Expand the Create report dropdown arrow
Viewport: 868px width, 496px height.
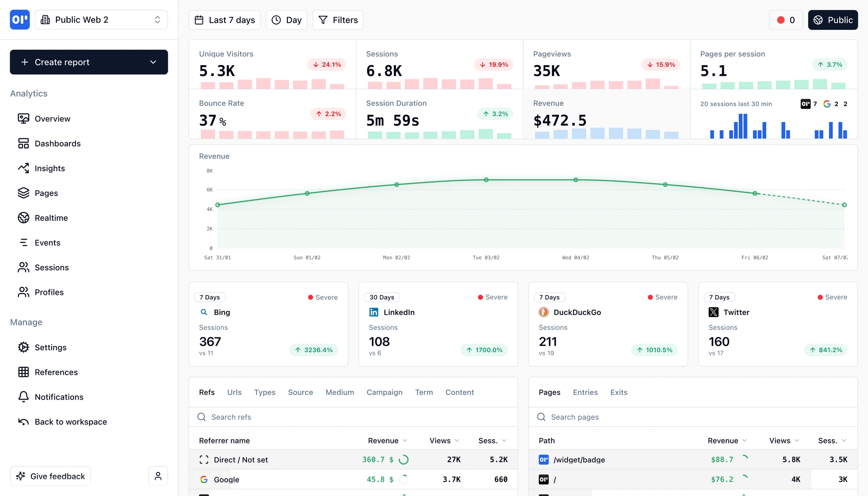tap(153, 62)
